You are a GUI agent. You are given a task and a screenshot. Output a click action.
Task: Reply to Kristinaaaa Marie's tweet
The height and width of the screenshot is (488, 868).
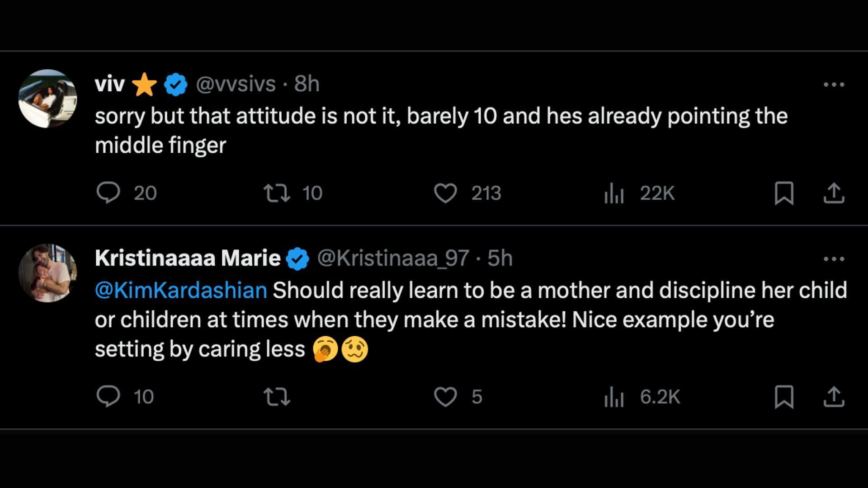[x=108, y=396]
